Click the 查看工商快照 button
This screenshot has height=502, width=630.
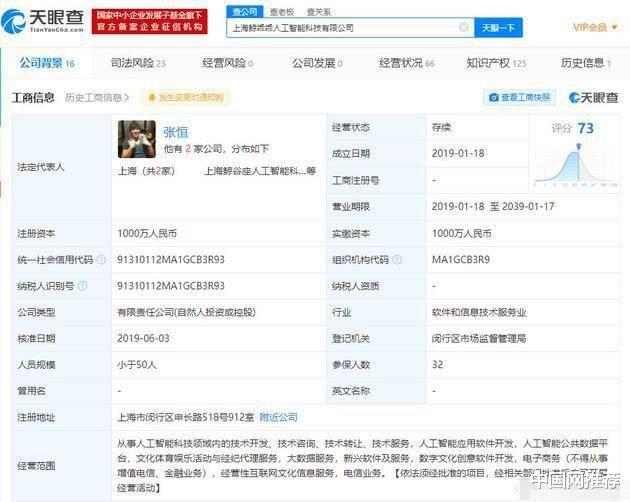coord(519,97)
